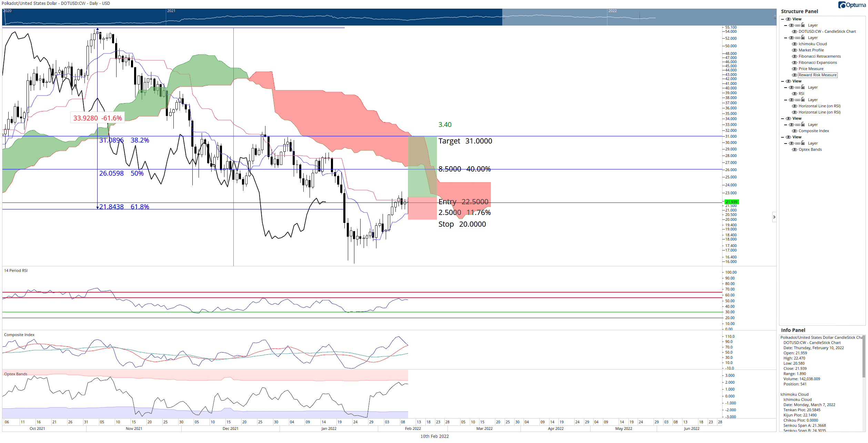Select Price Measure in structure panel

point(811,69)
